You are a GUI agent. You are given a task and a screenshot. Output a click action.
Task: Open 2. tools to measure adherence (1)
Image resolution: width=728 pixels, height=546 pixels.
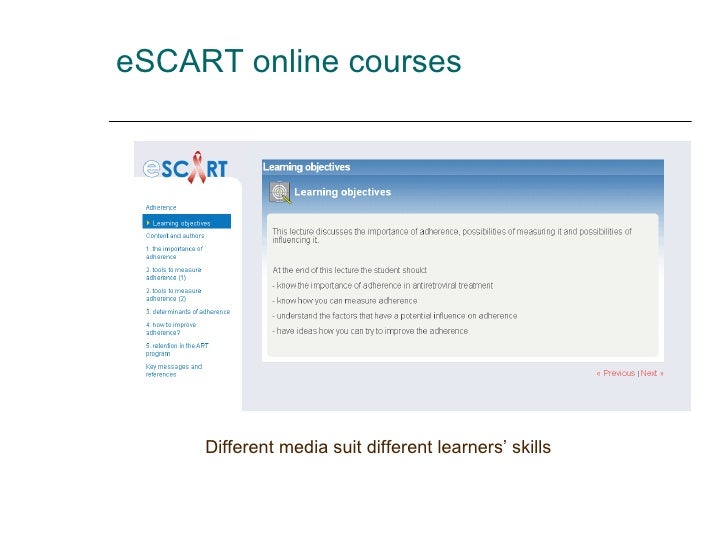coord(173,273)
